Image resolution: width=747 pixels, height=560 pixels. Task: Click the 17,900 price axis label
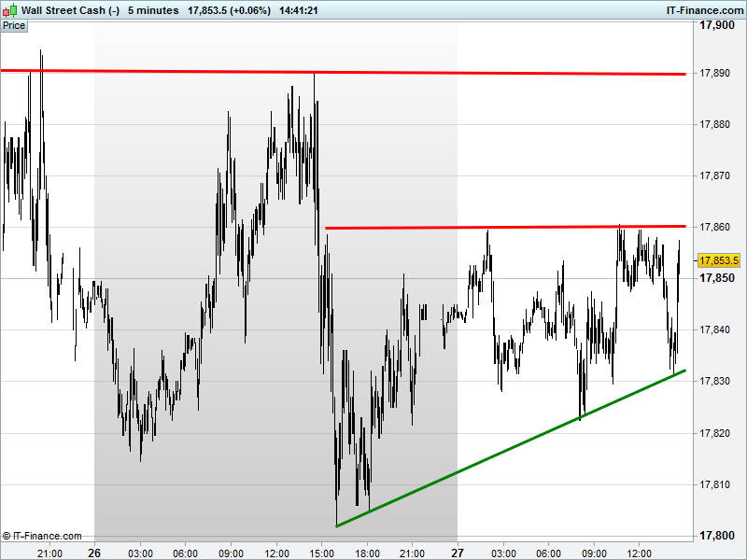716,25
